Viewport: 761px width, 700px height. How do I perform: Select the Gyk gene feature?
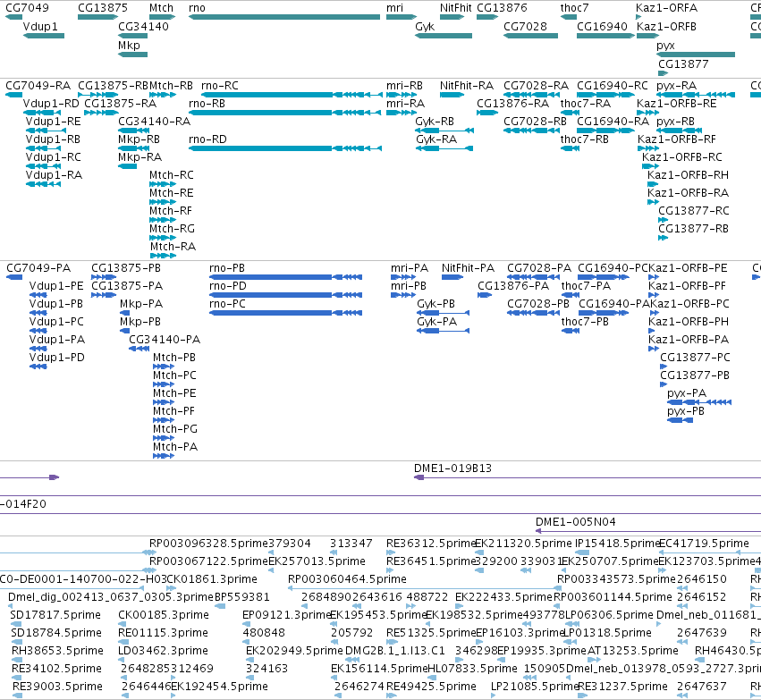(x=444, y=36)
